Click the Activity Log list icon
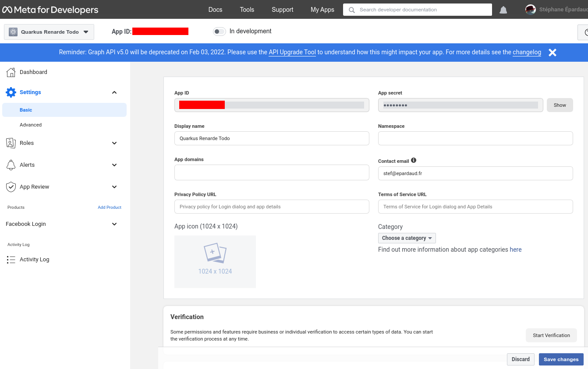This screenshot has width=588, height=369. (11, 260)
